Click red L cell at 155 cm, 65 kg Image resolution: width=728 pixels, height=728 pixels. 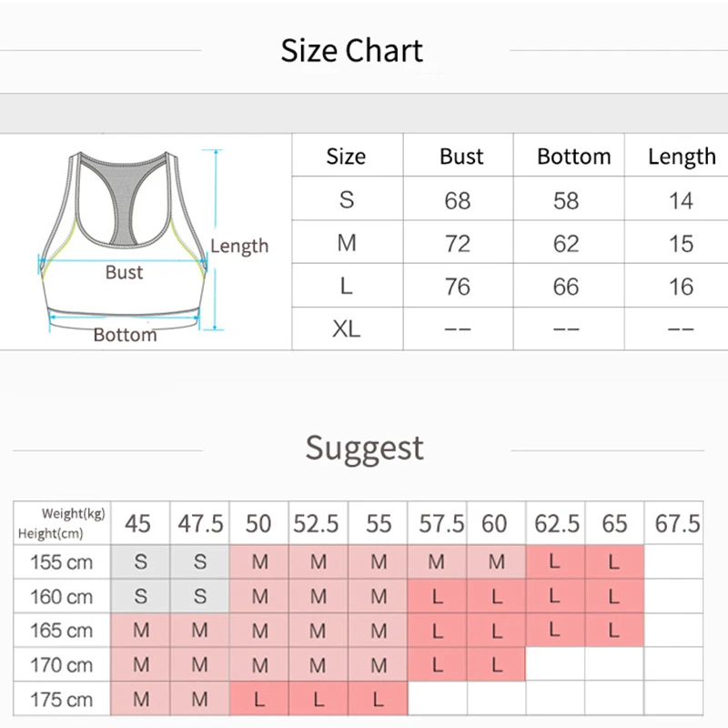tap(614, 562)
